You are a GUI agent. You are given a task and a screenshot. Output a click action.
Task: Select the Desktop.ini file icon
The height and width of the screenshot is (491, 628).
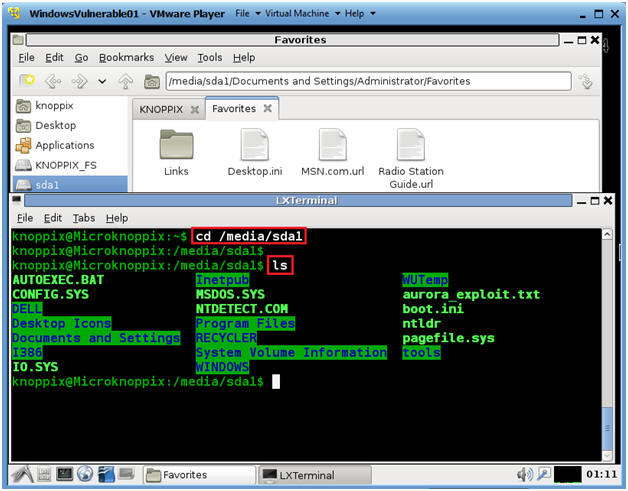click(255, 152)
